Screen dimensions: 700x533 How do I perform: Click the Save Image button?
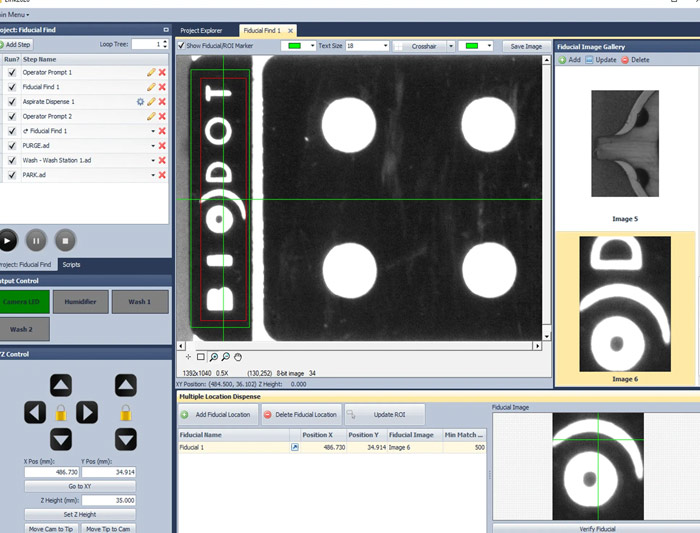pyautogui.click(x=526, y=46)
